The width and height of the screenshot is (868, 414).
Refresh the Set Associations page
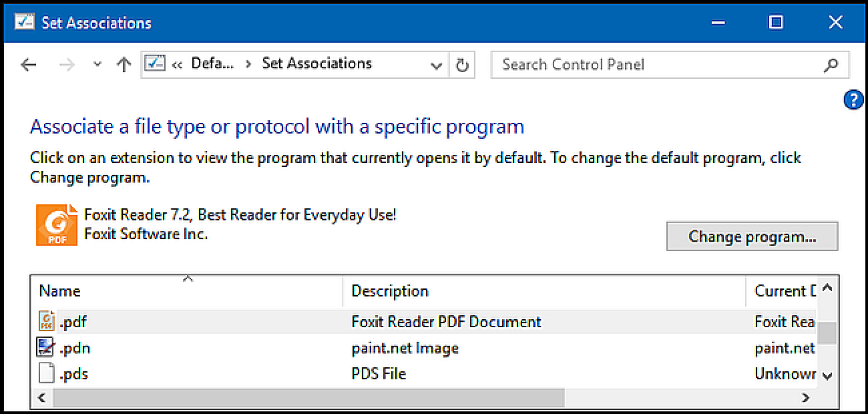[x=461, y=65]
